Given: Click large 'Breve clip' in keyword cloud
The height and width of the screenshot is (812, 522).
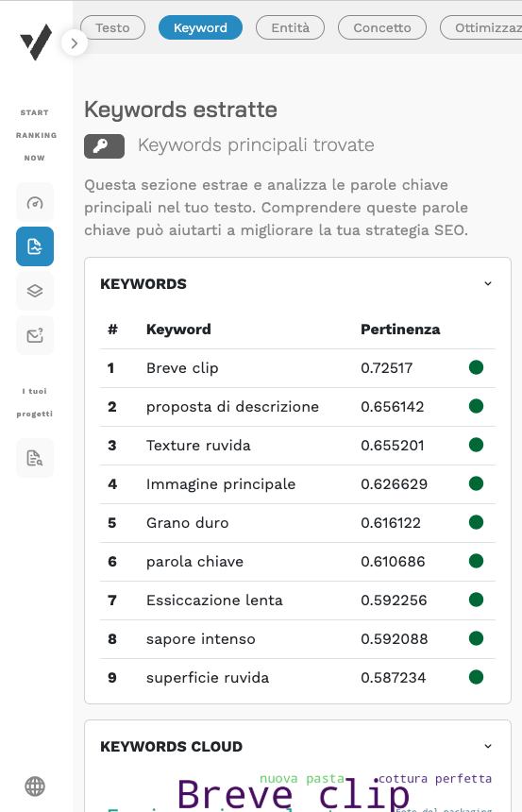Looking at the screenshot, I should click(294, 795).
